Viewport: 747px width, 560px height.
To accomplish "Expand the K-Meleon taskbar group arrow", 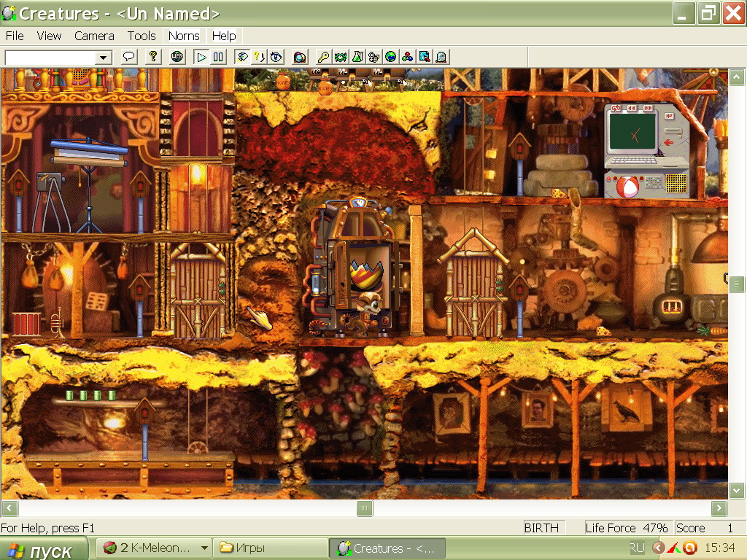I will (x=204, y=548).
